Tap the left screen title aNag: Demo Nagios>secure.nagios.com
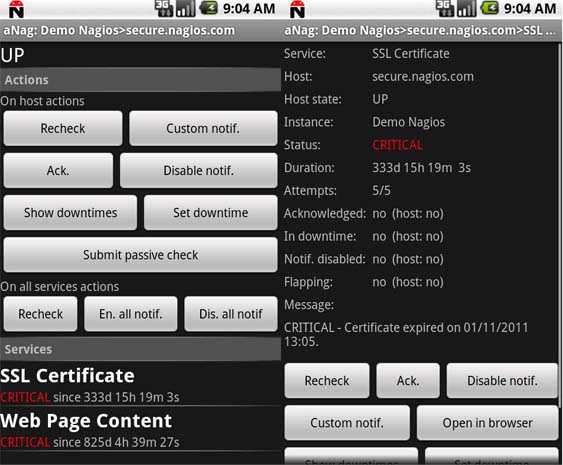 (x=119, y=31)
